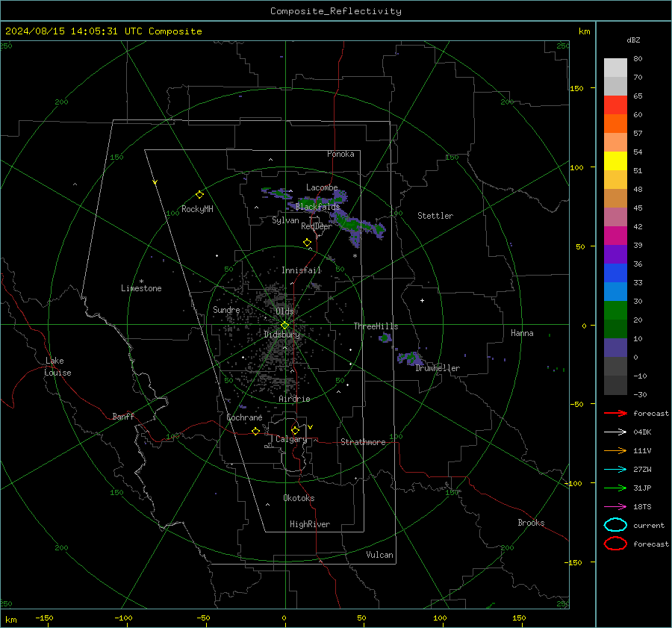
Task: Click the Calgary city label
Action: pyautogui.click(x=291, y=439)
